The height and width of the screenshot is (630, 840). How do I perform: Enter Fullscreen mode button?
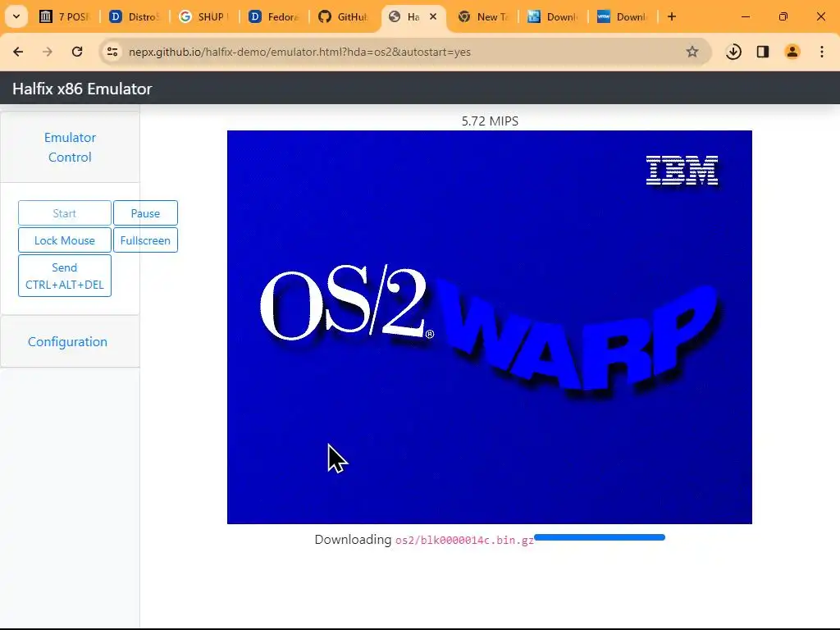pos(145,240)
